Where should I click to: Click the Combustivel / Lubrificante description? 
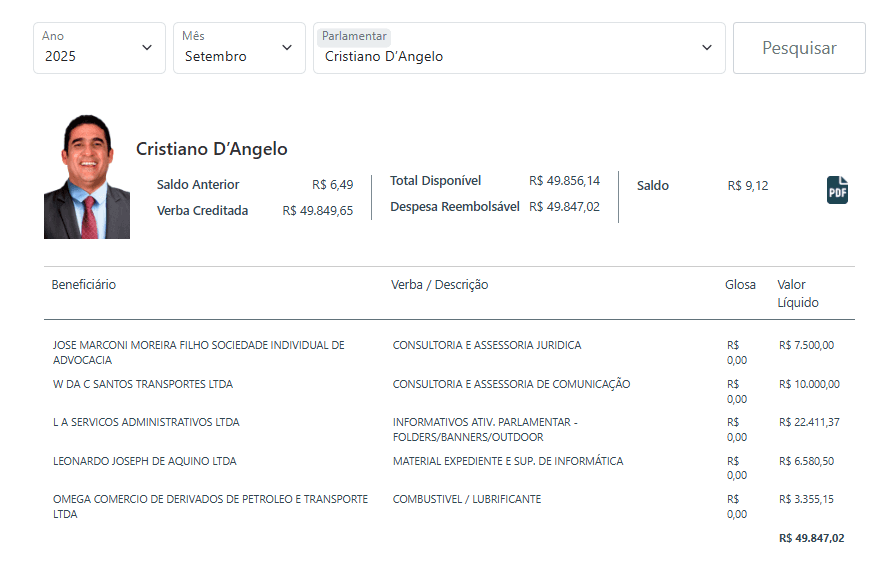(x=467, y=499)
